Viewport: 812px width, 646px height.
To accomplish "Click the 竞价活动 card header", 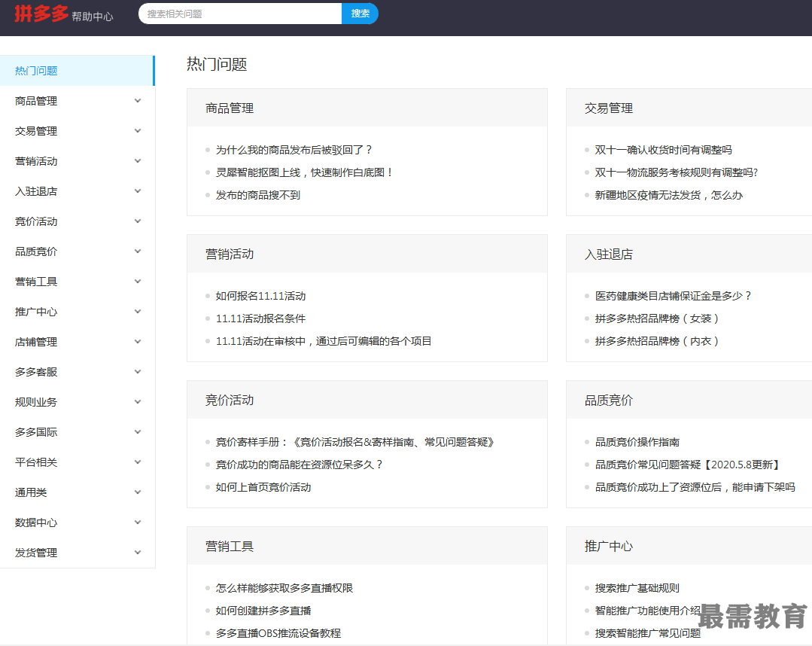I will point(367,400).
